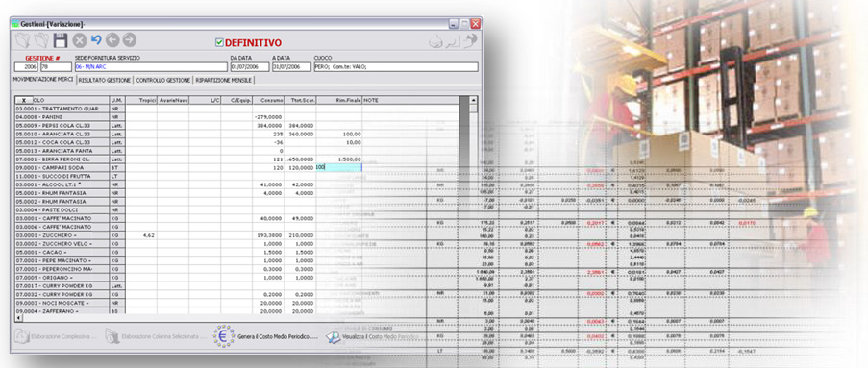Click the first open folder toolbar icon

[22, 39]
